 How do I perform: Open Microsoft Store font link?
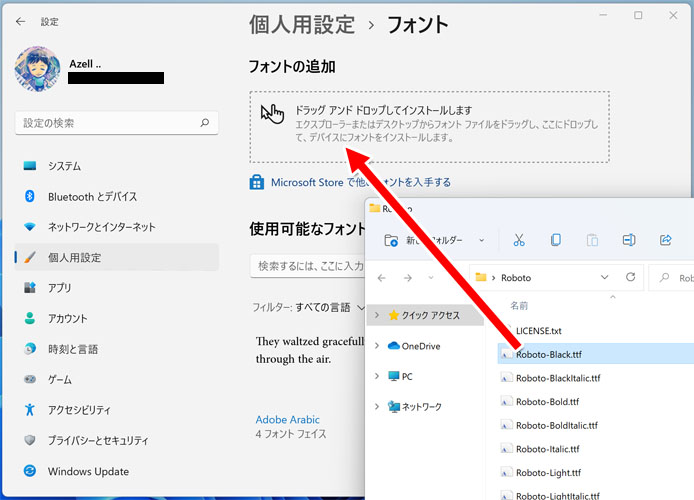(x=361, y=182)
